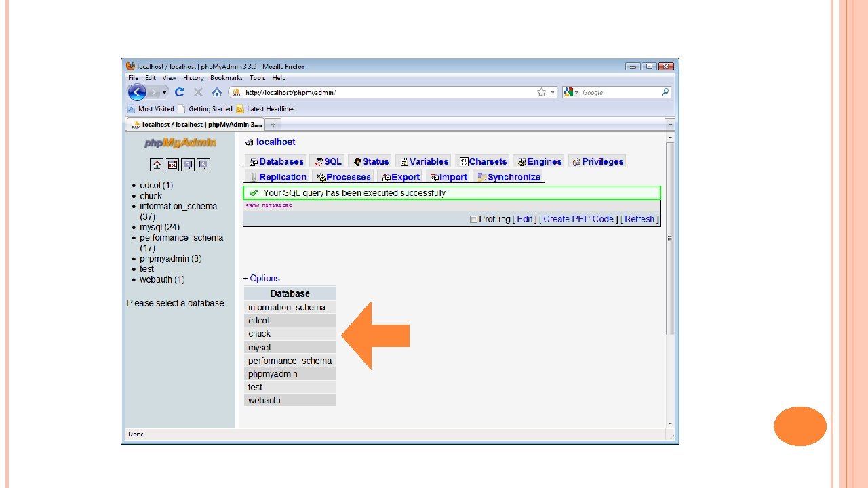Image resolution: width=868 pixels, height=488 pixels.
Task: Open the Tools menu
Action: tap(258, 78)
